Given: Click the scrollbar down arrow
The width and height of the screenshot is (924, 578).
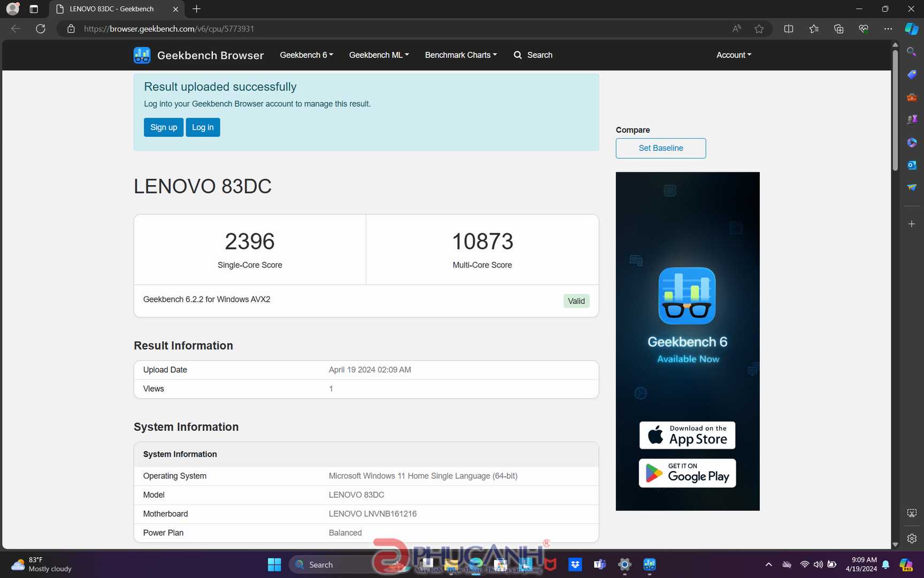Looking at the screenshot, I should click(895, 544).
